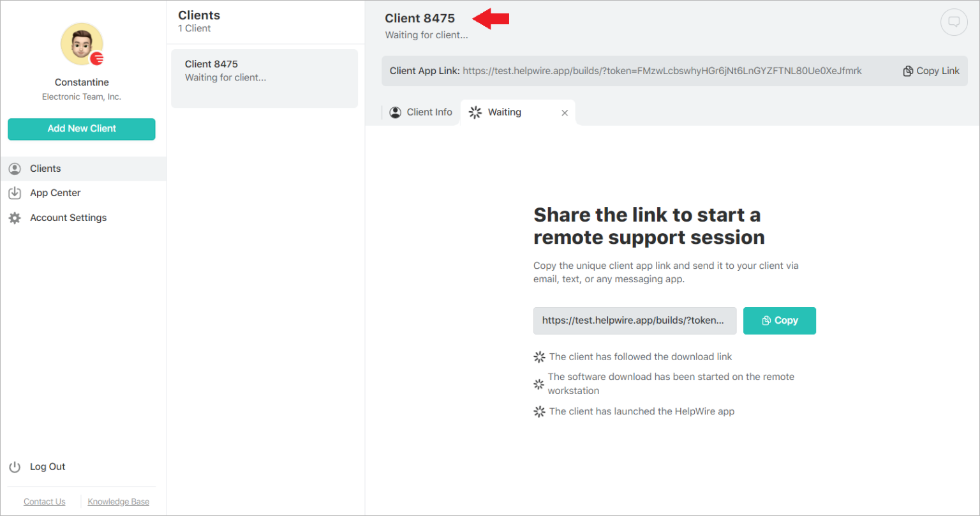Select the Waiting tab
Viewport: 980px width, 516px height.
505,112
